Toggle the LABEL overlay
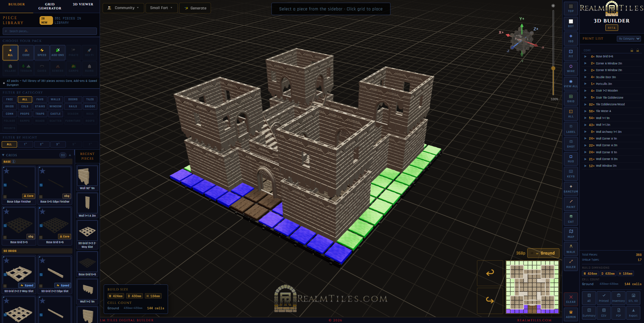This screenshot has width=644, height=323. [x=571, y=129]
